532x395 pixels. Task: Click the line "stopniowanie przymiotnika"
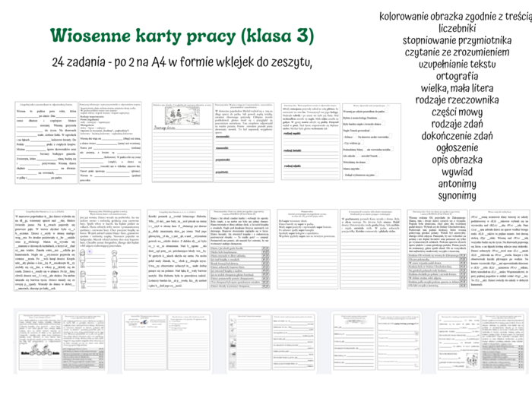(457, 40)
